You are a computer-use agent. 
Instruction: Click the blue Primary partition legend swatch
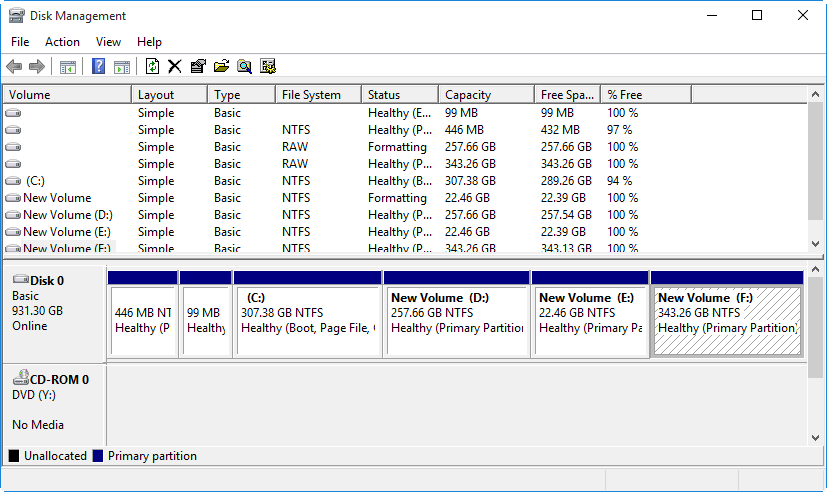98,456
